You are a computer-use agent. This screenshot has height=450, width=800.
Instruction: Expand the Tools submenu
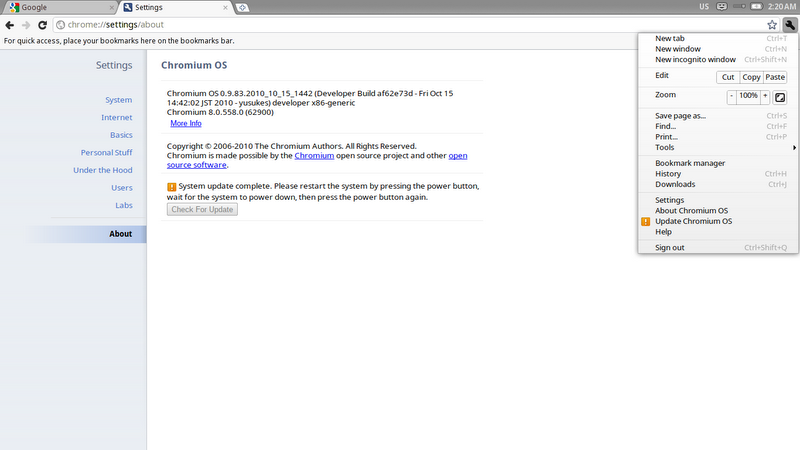718,147
